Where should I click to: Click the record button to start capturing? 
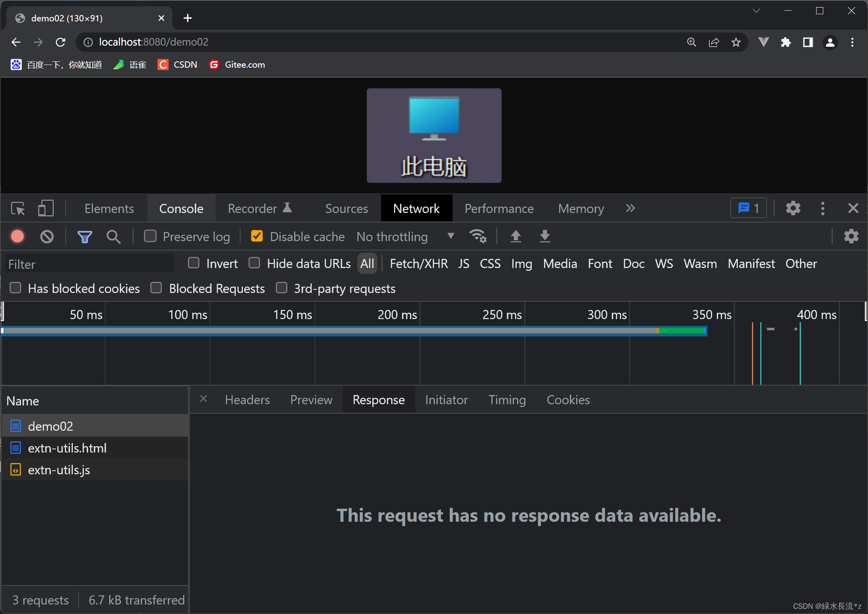18,237
